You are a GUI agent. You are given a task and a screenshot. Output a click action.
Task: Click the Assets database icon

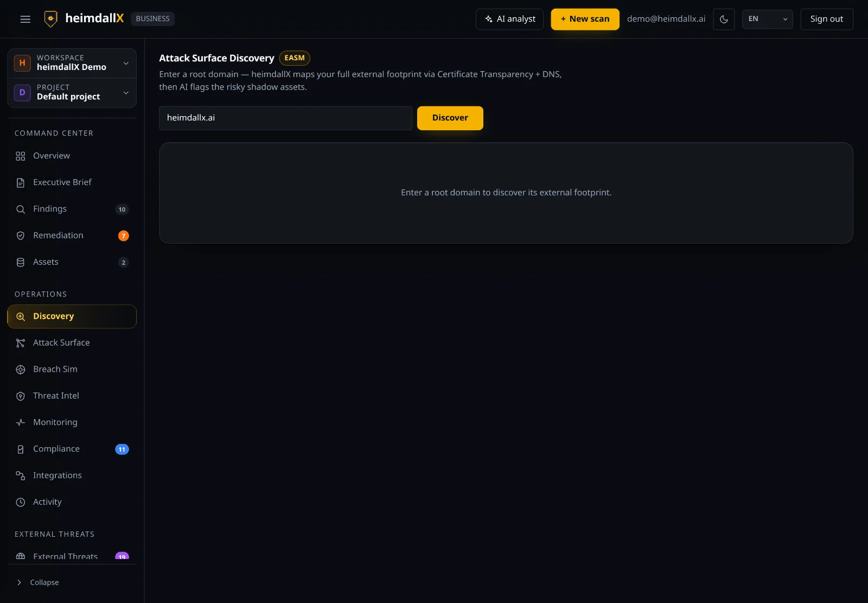tap(21, 262)
